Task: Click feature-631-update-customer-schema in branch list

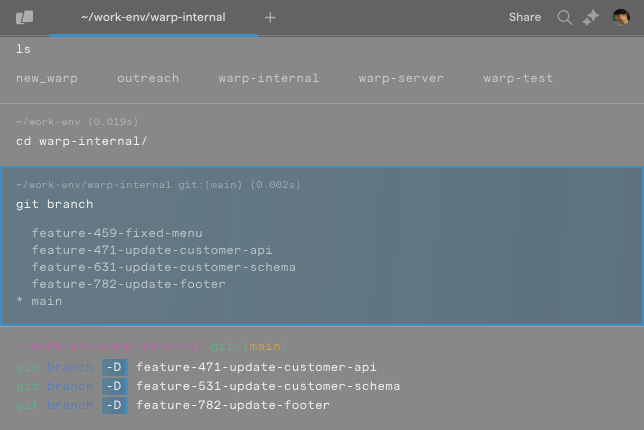Action: (x=163, y=267)
